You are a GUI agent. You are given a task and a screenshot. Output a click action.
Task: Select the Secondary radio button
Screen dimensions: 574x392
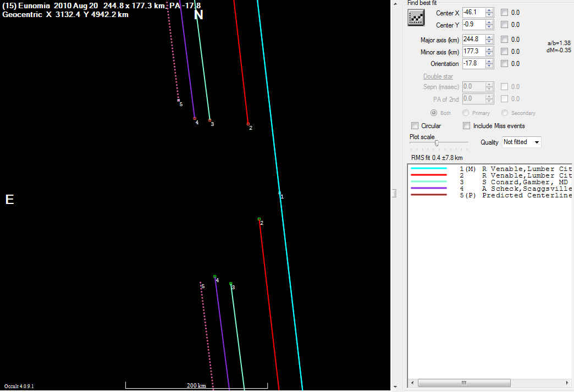tap(505, 113)
